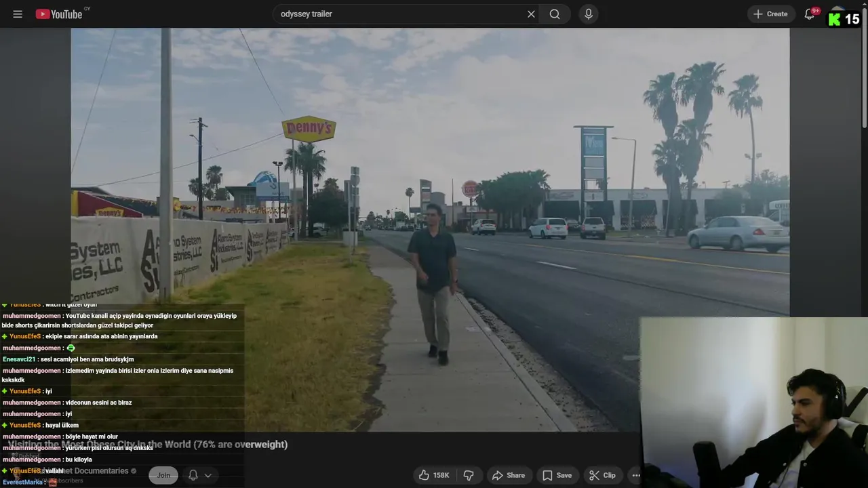This screenshot has width=868, height=488.
Task: Join the channel membership
Action: click(163, 475)
